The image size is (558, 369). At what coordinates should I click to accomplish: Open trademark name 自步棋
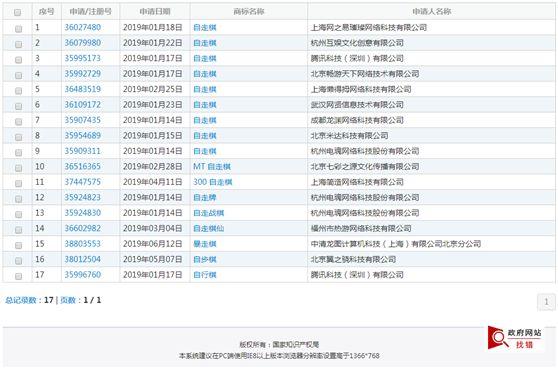205,259
